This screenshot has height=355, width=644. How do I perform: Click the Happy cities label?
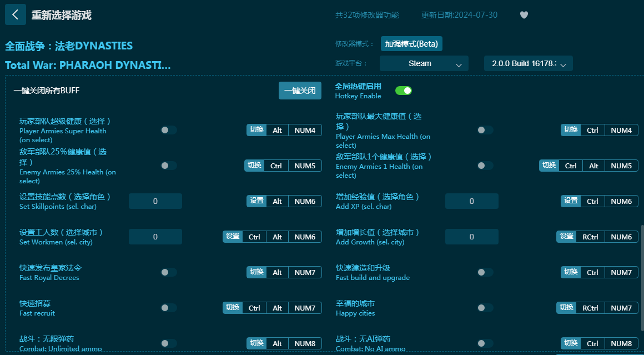pos(355,313)
